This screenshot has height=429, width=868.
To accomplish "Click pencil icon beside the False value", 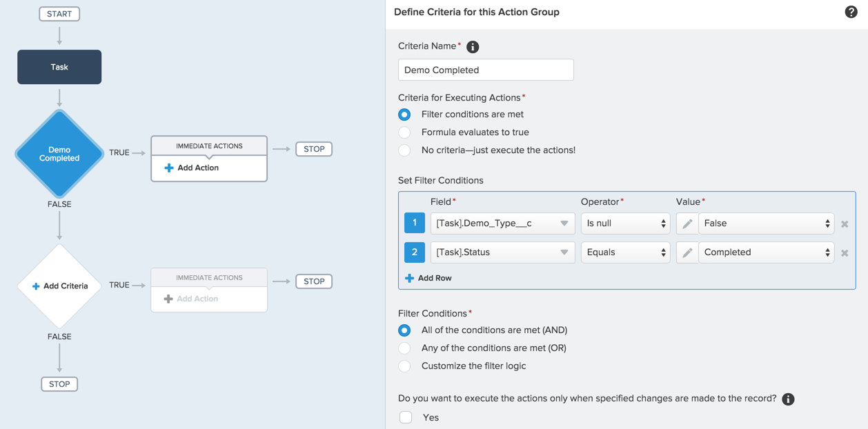I will (x=687, y=223).
